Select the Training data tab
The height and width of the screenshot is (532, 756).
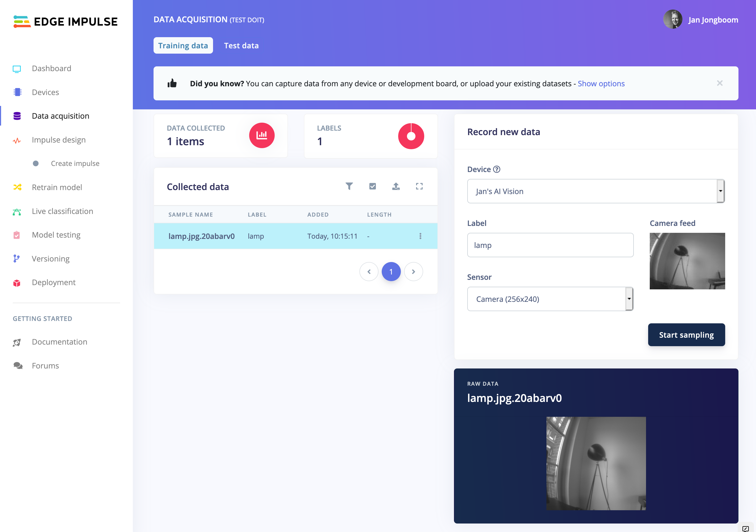click(x=183, y=45)
